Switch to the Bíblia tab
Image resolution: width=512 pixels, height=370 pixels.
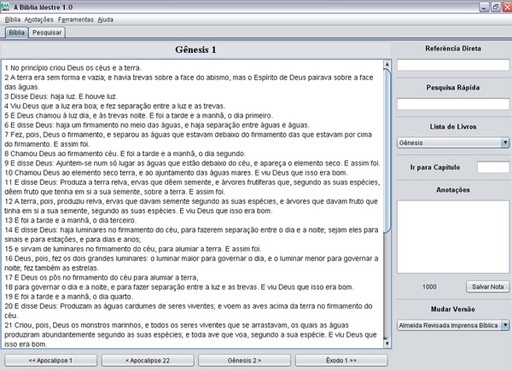tap(17, 33)
